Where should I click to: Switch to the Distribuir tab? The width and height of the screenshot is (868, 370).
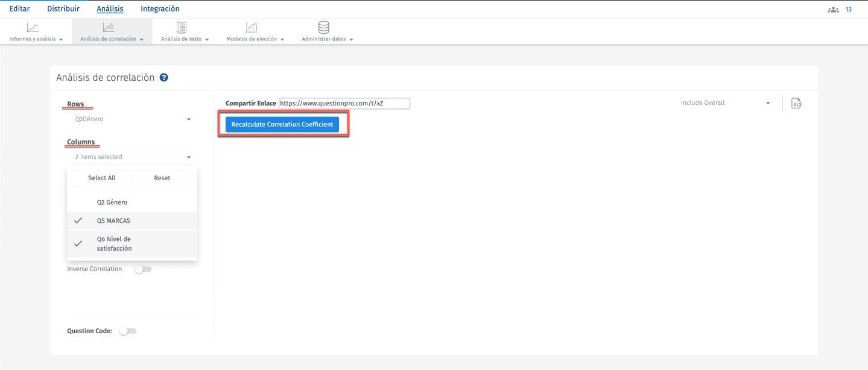(x=63, y=8)
